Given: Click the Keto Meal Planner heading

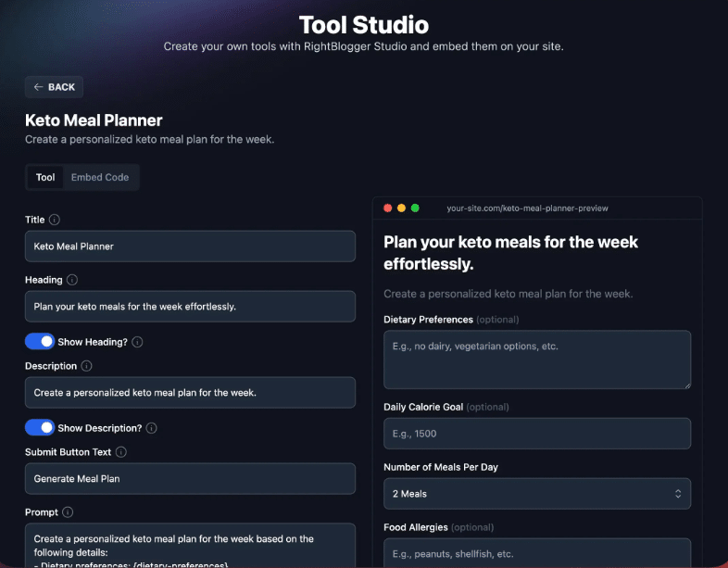Looking at the screenshot, I should click(x=94, y=120).
